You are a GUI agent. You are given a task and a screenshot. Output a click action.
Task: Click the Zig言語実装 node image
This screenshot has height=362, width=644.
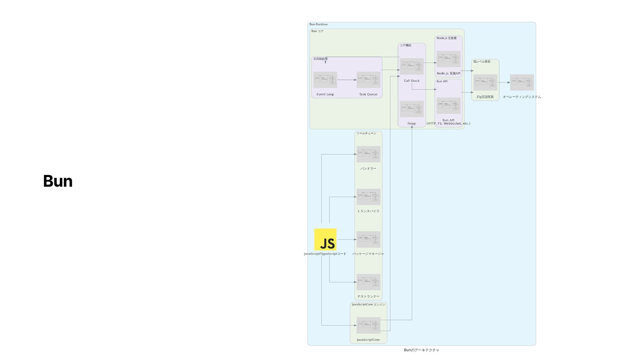pos(485,82)
